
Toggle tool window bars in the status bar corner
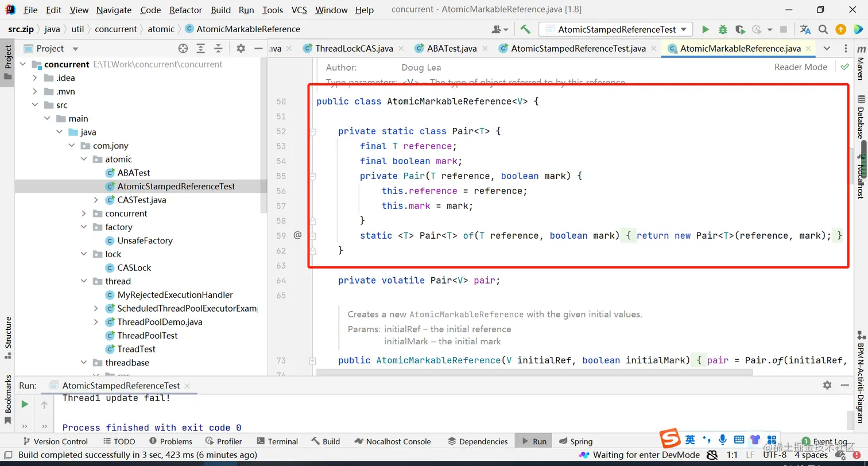click(8, 455)
